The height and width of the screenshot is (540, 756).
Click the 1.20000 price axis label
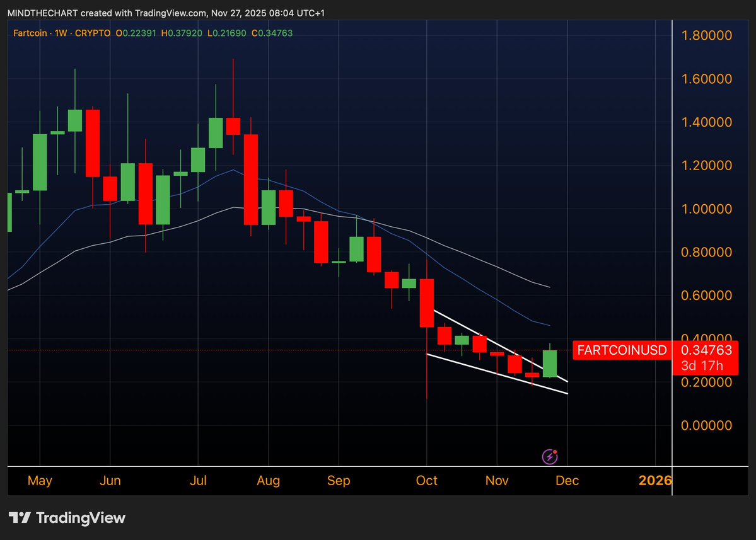pos(706,165)
